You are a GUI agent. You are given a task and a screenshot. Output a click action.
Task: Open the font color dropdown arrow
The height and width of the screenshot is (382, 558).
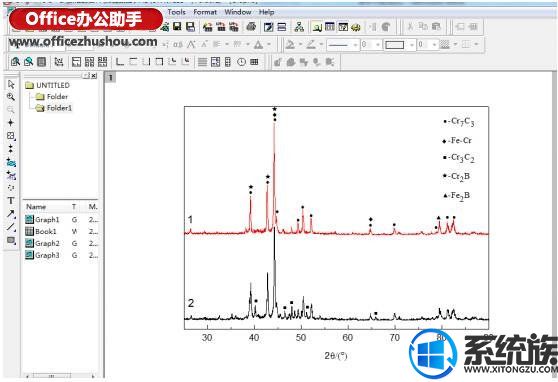click(269, 45)
